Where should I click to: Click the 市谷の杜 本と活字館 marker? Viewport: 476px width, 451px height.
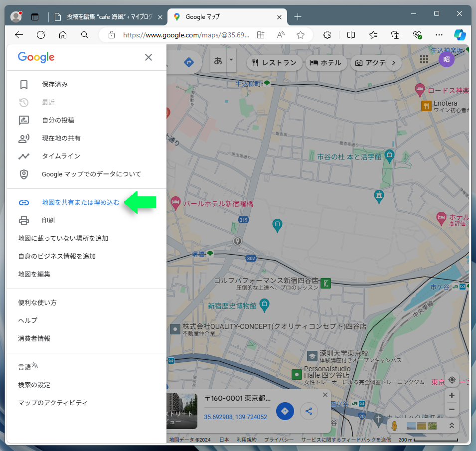(389, 155)
